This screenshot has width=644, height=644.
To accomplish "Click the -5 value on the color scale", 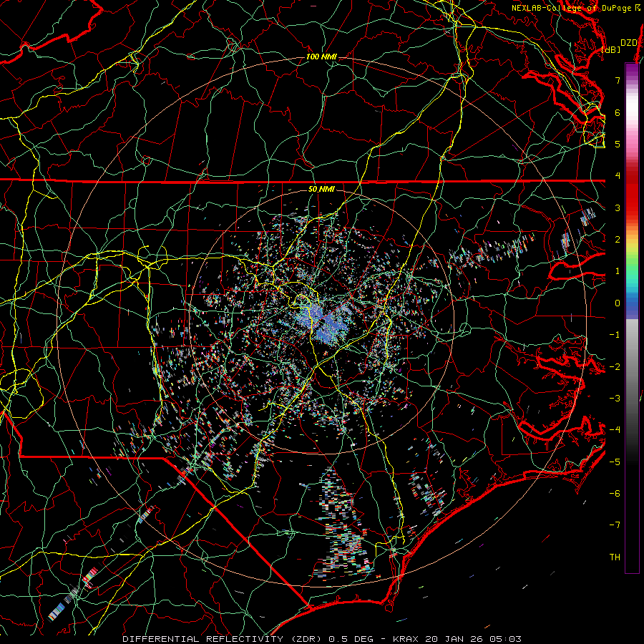I will click(615, 462).
